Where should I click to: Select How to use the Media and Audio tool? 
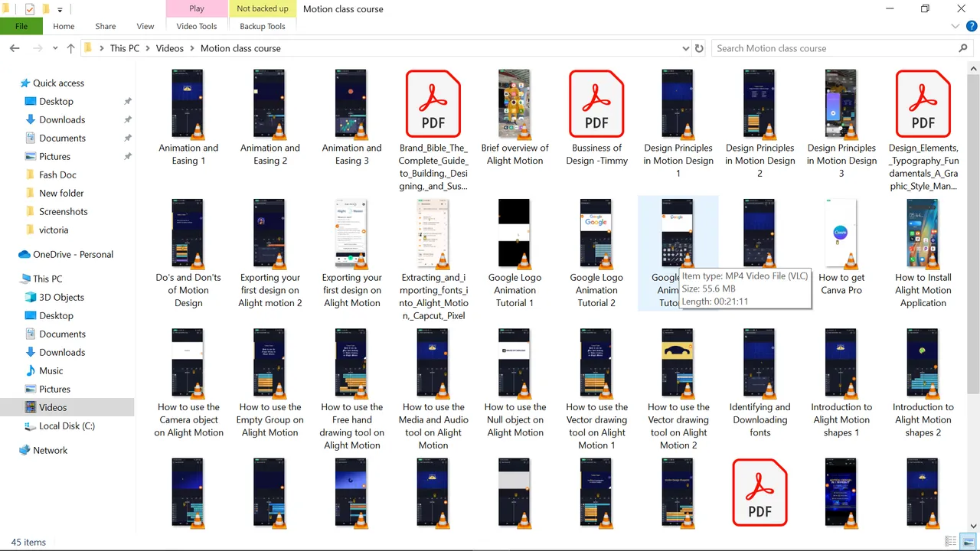(x=433, y=389)
